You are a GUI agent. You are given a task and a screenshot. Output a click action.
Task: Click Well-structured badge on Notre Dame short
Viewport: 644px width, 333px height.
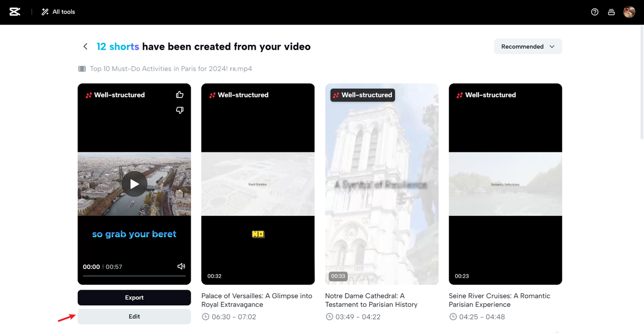point(363,95)
